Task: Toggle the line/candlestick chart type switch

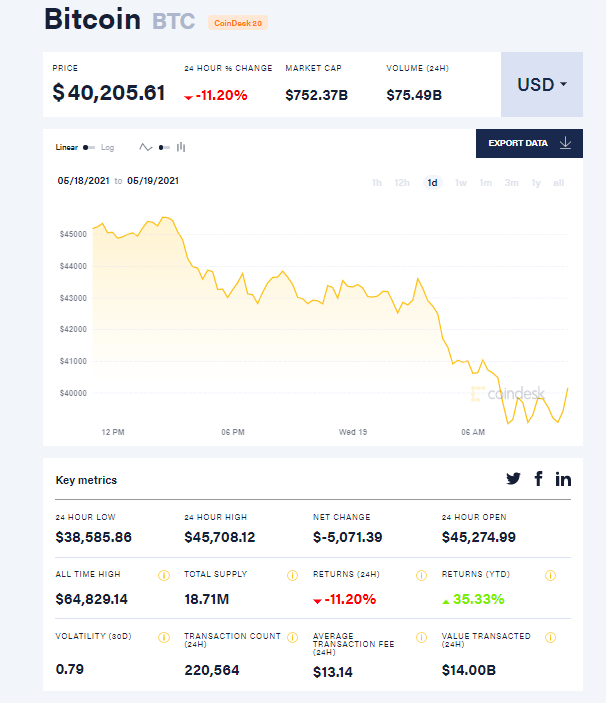Action: point(163,147)
